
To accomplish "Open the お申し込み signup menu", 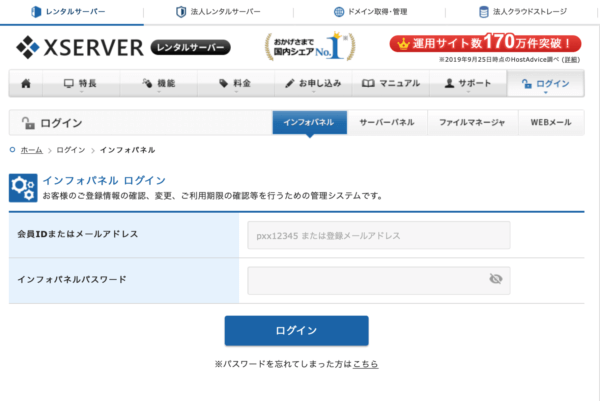I will pos(313,83).
